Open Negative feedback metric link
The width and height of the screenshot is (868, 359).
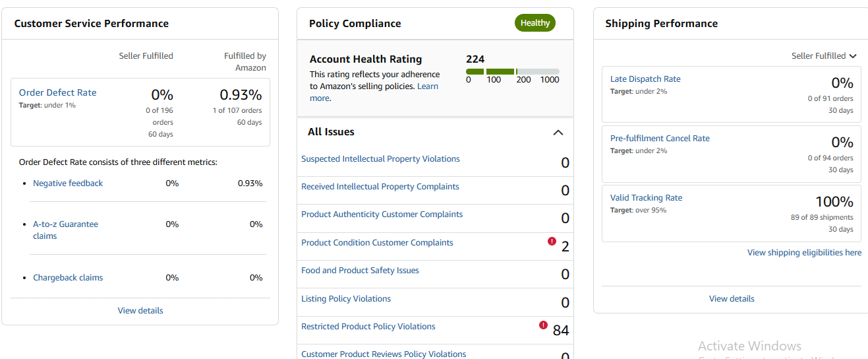point(68,183)
